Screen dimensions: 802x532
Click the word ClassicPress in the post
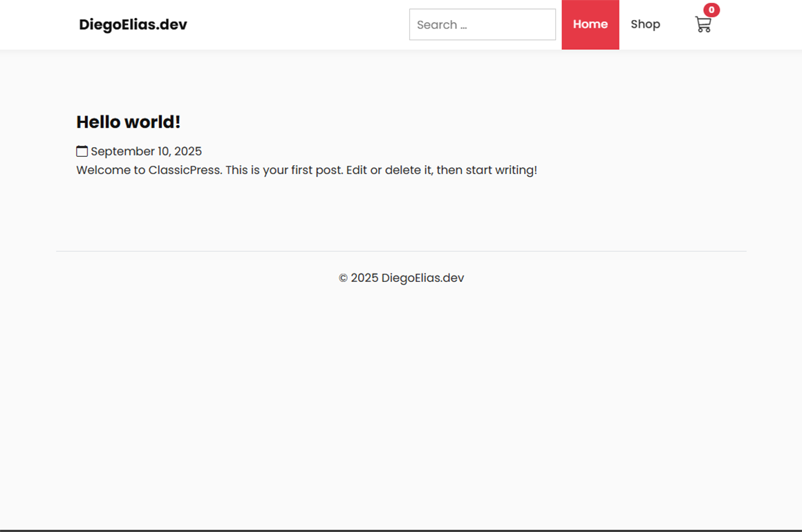[185, 170]
